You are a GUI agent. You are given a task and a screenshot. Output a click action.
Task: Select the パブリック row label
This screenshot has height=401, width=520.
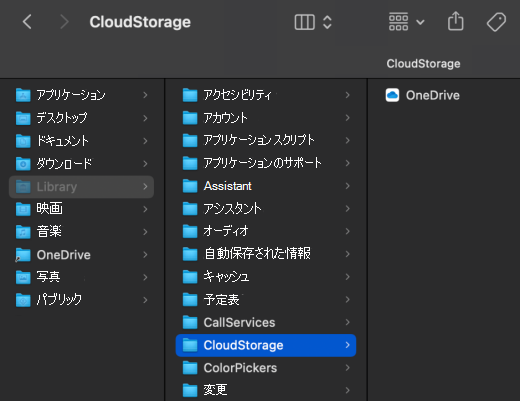[x=59, y=300]
